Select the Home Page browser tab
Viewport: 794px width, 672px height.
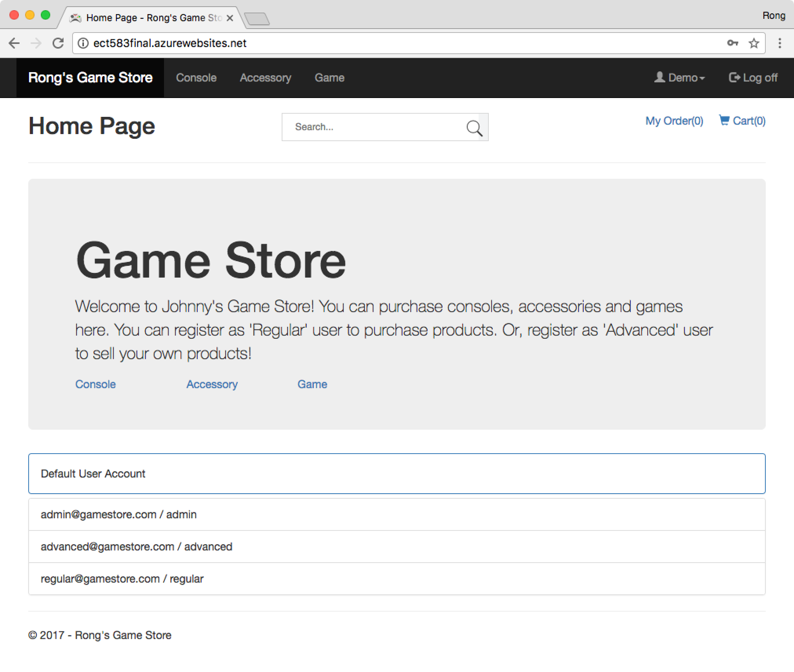pyautogui.click(x=151, y=18)
